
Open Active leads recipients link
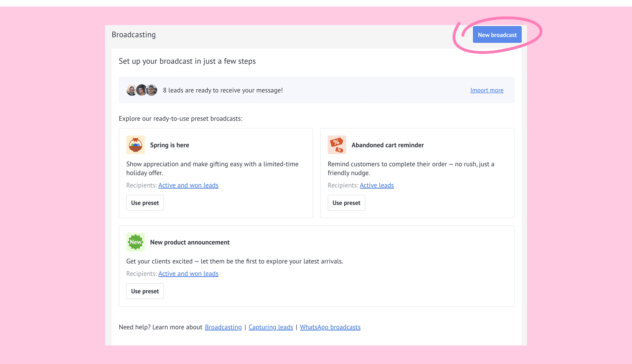point(377,185)
